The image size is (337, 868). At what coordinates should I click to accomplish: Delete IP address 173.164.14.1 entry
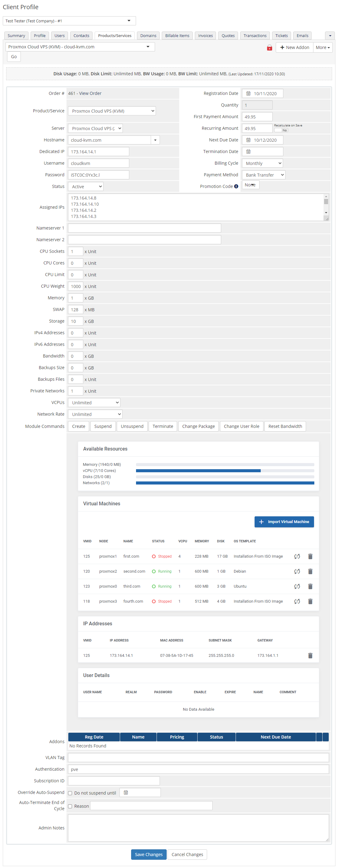pos(310,655)
